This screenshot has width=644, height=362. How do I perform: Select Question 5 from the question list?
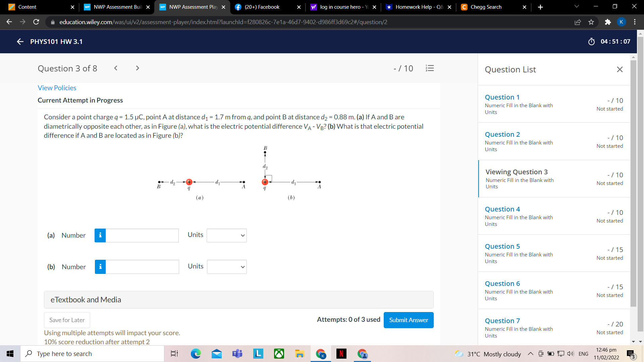click(x=502, y=246)
